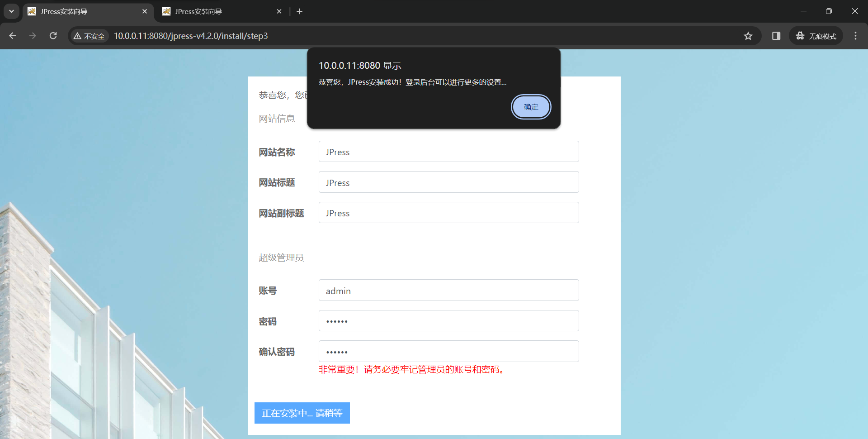Image resolution: width=868 pixels, height=439 pixels.
Task: Click the JPress安装成功 message text
Action: point(412,82)
